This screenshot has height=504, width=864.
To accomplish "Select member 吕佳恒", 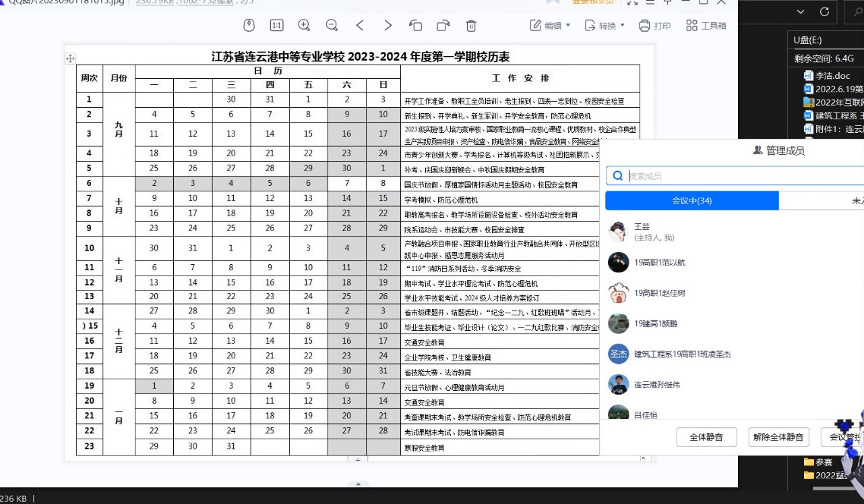I will coord(735,412).
